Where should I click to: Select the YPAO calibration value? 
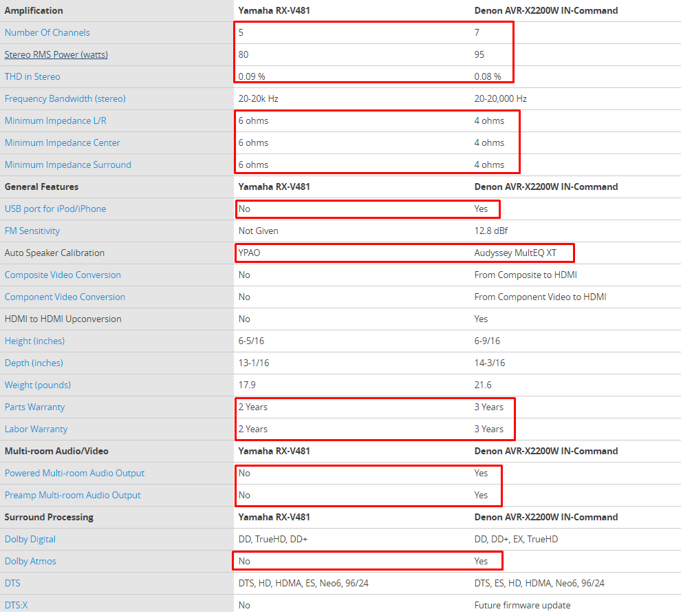pyautogui.click(x=249, y=253)
